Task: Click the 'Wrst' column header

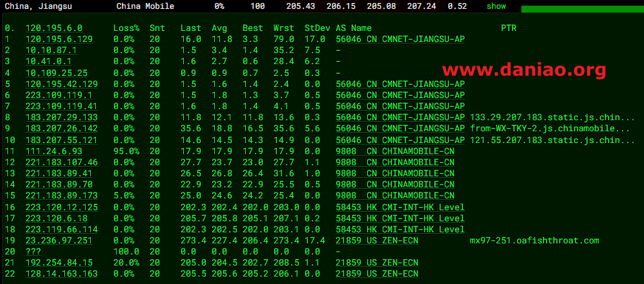Action: tap(284, 28)
